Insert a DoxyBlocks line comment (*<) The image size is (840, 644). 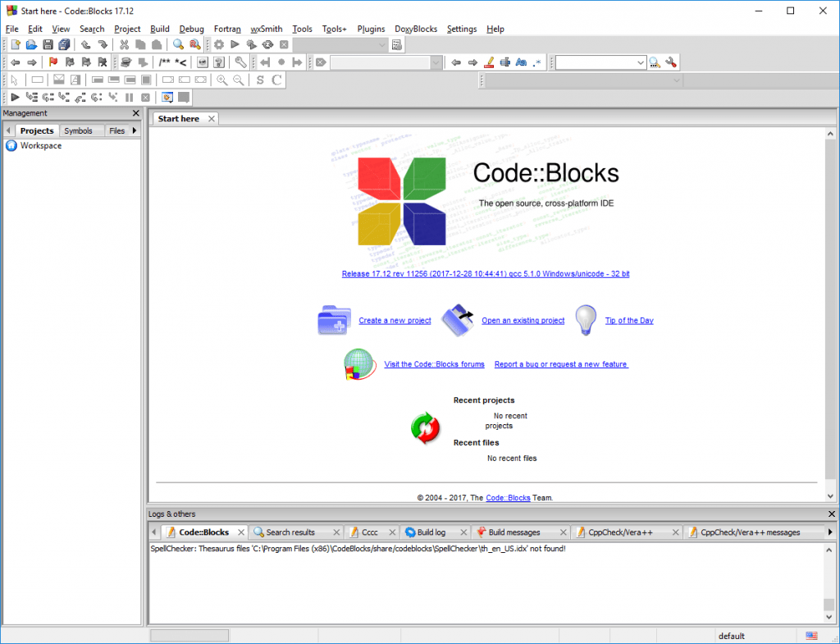point(180,62)
